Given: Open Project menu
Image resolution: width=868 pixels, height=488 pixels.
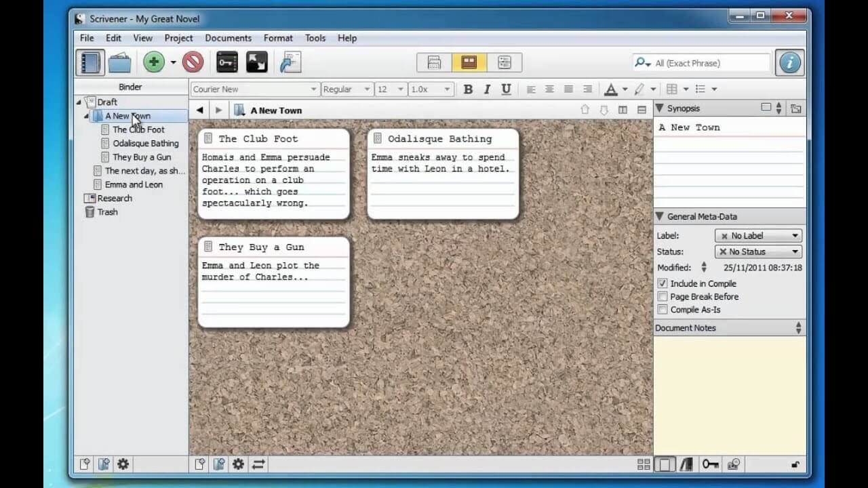Looking at the screenshot, I should pyautogui.click(x=178, y=38).
